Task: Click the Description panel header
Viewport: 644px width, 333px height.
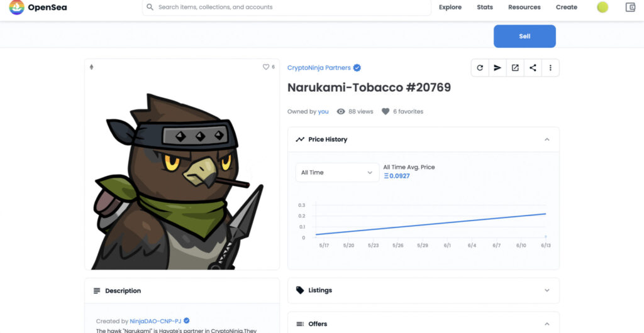Action: (182, 291)
